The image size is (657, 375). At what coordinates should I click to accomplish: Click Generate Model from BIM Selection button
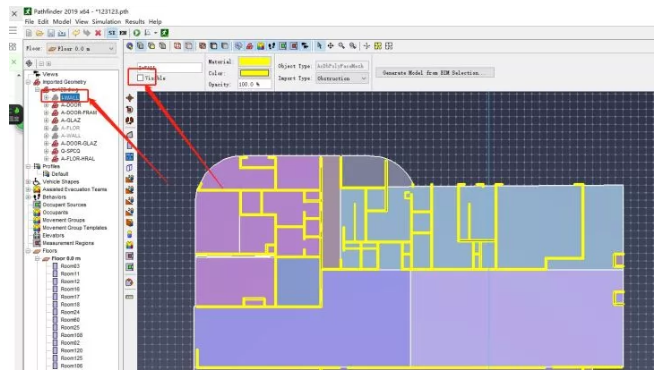435,73
